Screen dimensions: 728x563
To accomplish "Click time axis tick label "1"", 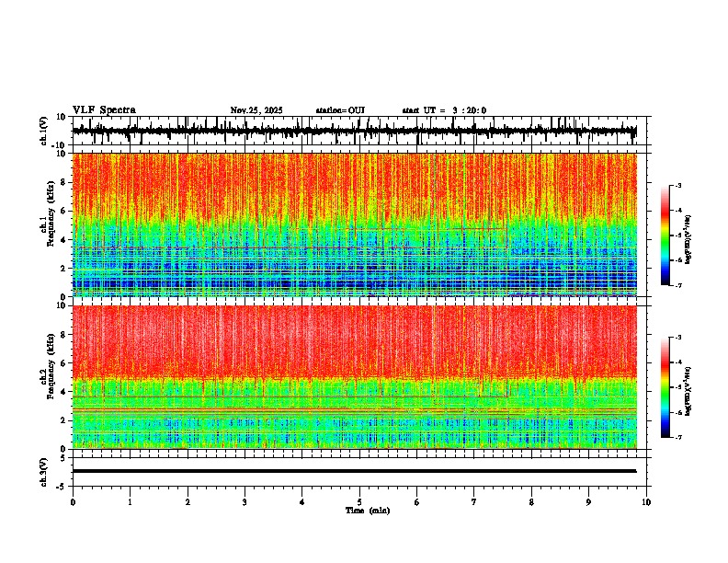I will coord(130,502).
